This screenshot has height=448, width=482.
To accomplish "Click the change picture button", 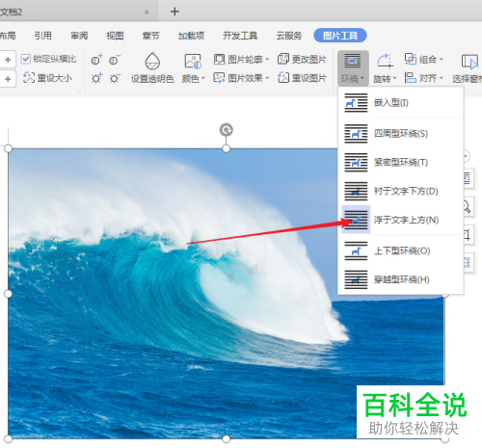I will coord(302,60).
